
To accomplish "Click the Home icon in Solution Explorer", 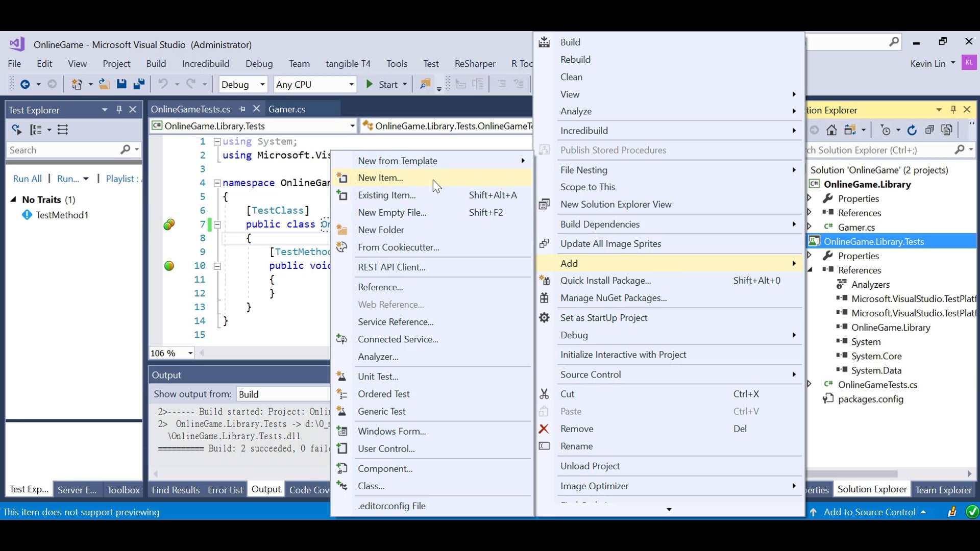I will click(832, 130).
